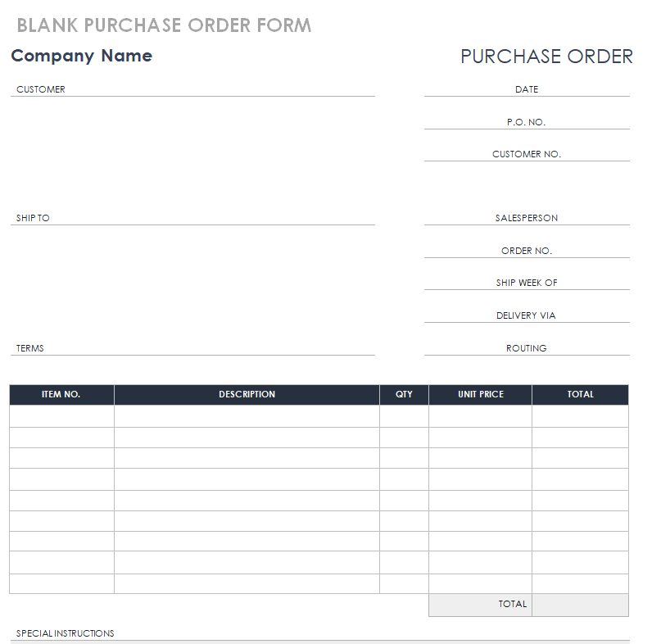
Task: Click the DELIVERY VIA field label
Action: [x=527, y=315]
